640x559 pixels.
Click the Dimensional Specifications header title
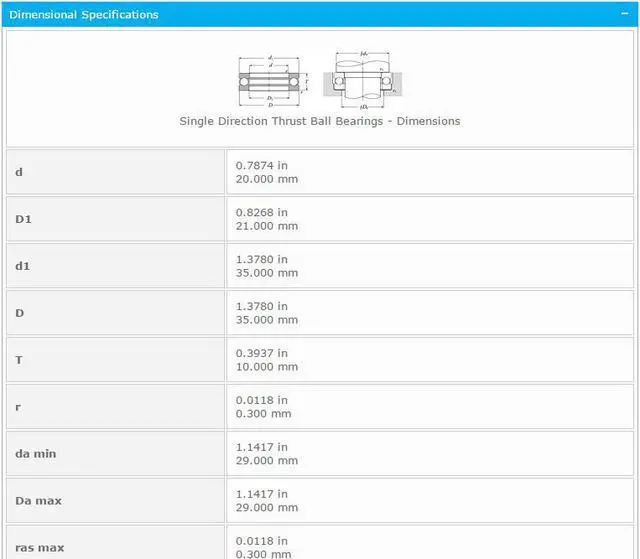[83, 15]
